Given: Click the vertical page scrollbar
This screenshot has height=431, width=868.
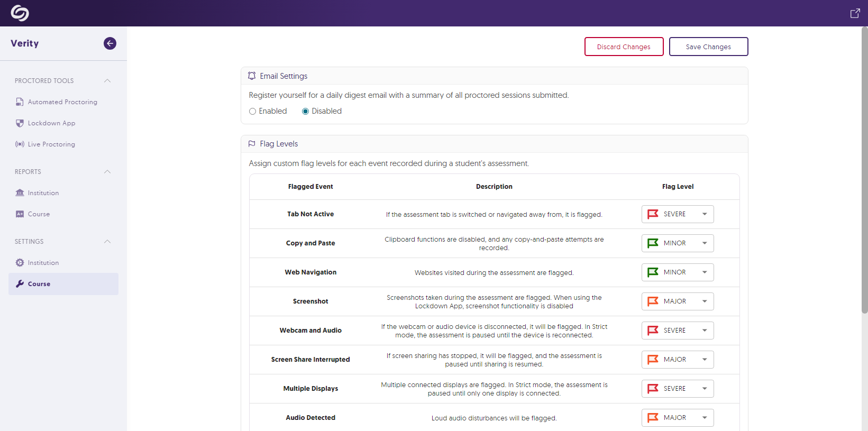Looking at the screenshot, I should [x=864, y=169].
